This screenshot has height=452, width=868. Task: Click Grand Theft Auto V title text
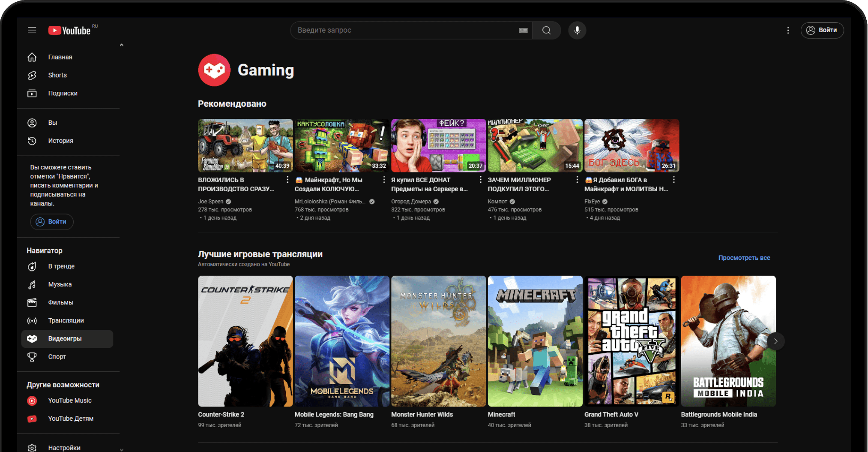(x=611, y=414)
